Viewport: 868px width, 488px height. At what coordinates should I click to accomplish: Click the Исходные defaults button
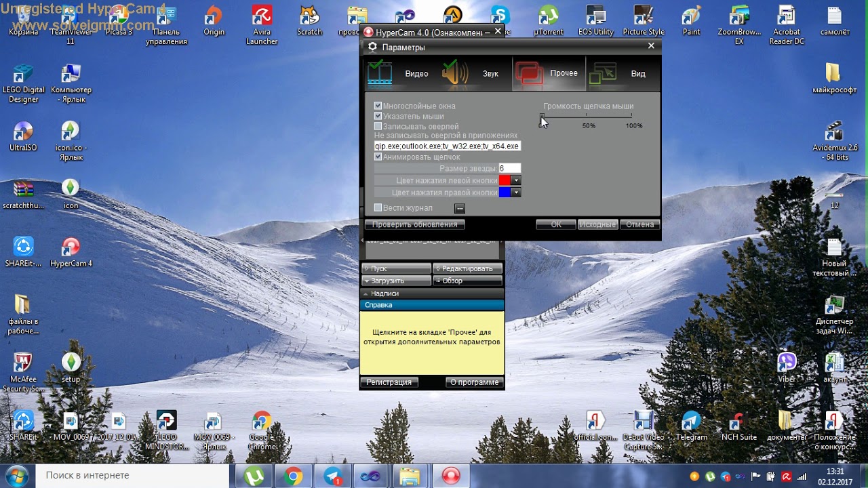coord(597,224)
